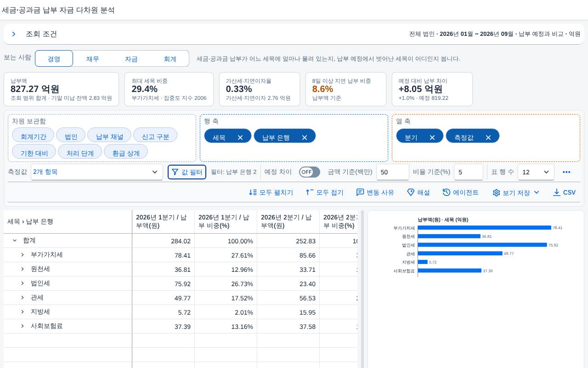Click the 금액 기준(백만) input field
588x368 pixels.
393,172
